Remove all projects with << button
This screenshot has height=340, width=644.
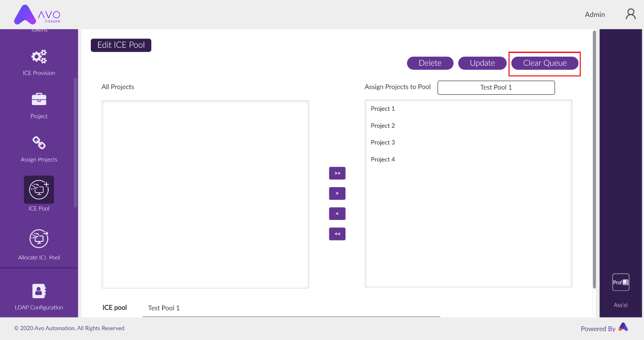point(337,234)
